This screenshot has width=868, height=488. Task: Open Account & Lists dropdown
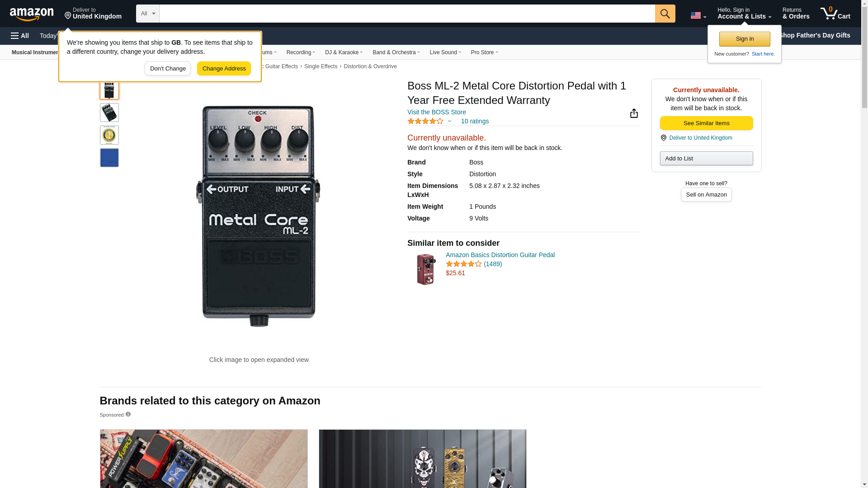pos(744,14)
